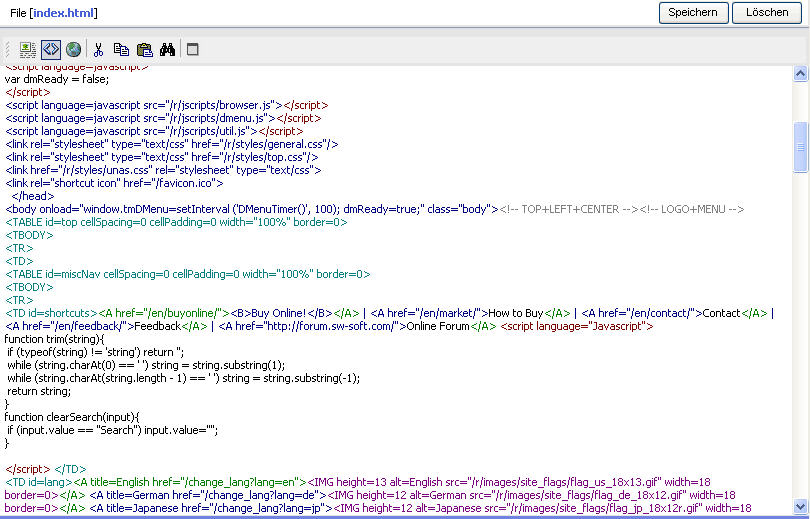Click the toolbar grip handle

(x=9, y=49)
